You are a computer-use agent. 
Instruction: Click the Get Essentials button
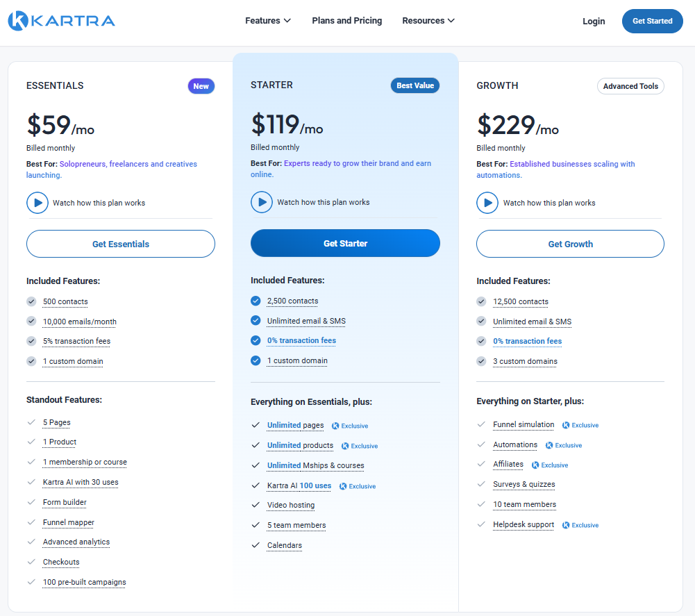(x=121, y=244)
